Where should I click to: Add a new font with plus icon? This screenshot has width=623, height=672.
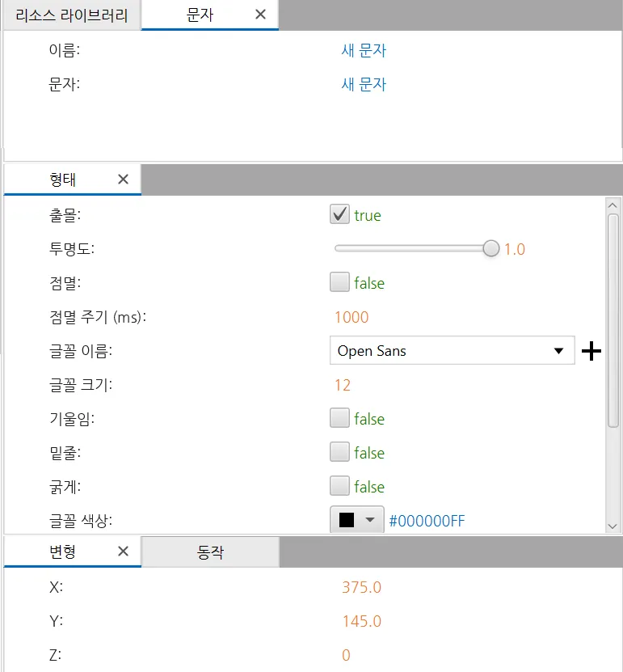tap(591, 351)
